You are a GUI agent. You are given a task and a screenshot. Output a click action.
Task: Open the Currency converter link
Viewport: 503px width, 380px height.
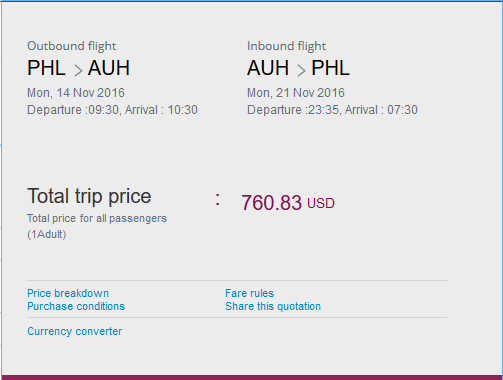[x=75, y=331]
